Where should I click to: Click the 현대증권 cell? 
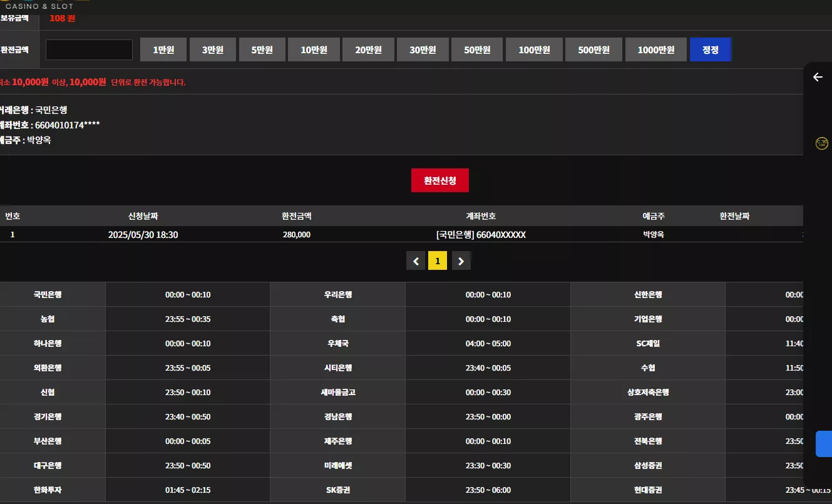click(648, 490)
